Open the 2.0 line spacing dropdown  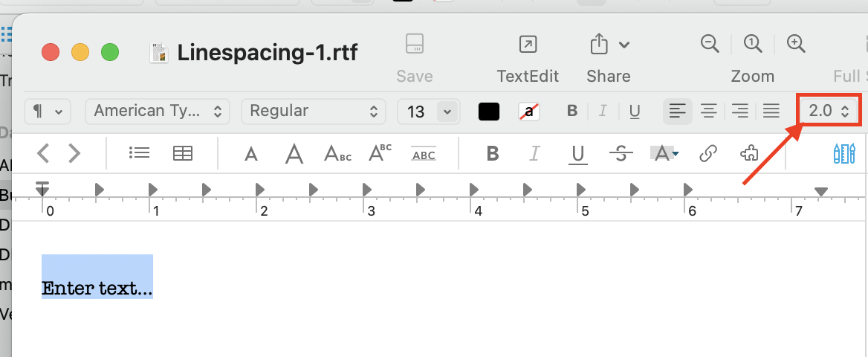point(829,112)
